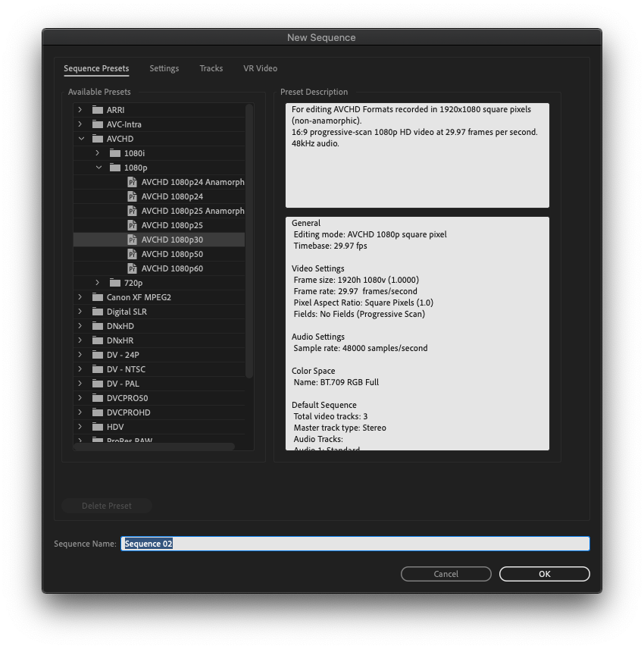Switch to the Settings tab

164,68
